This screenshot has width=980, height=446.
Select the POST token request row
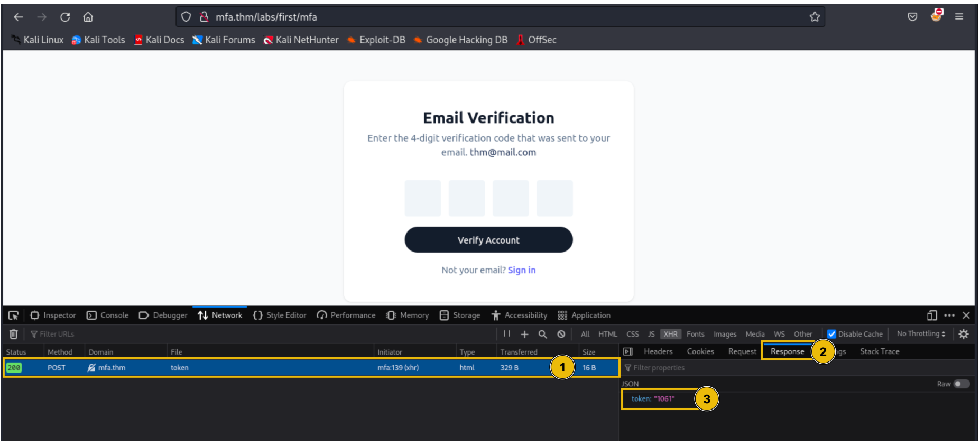[x=311, y=368]
